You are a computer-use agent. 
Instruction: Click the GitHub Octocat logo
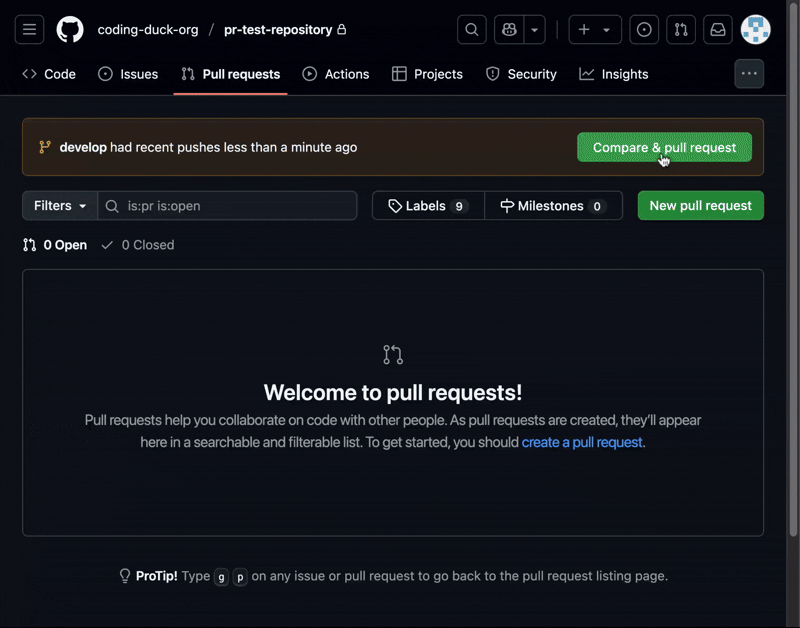70,30
